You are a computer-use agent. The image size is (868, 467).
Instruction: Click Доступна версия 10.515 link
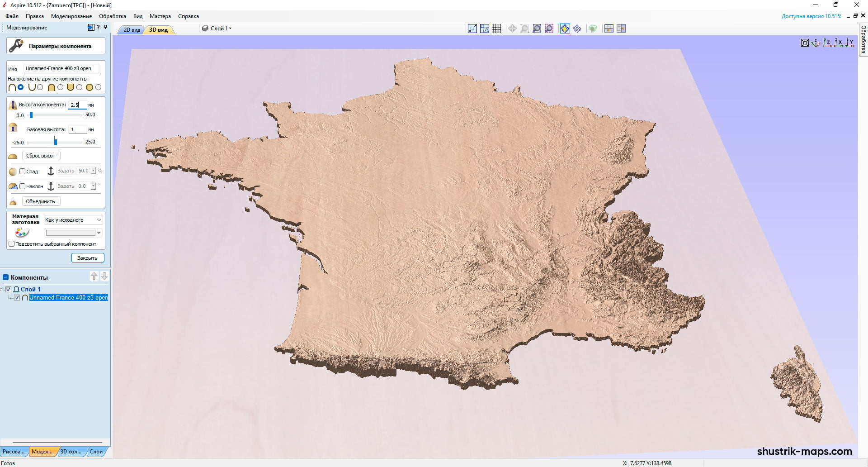tap(811, 16)
